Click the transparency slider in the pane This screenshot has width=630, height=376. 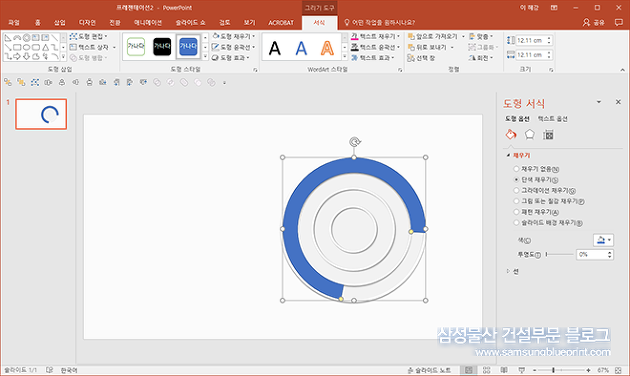tap(559, 254)
